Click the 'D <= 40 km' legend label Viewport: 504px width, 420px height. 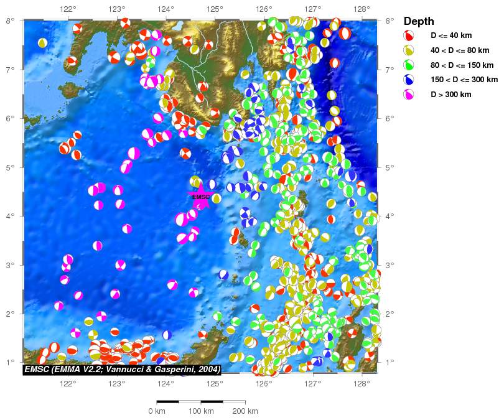click(452, 35)
